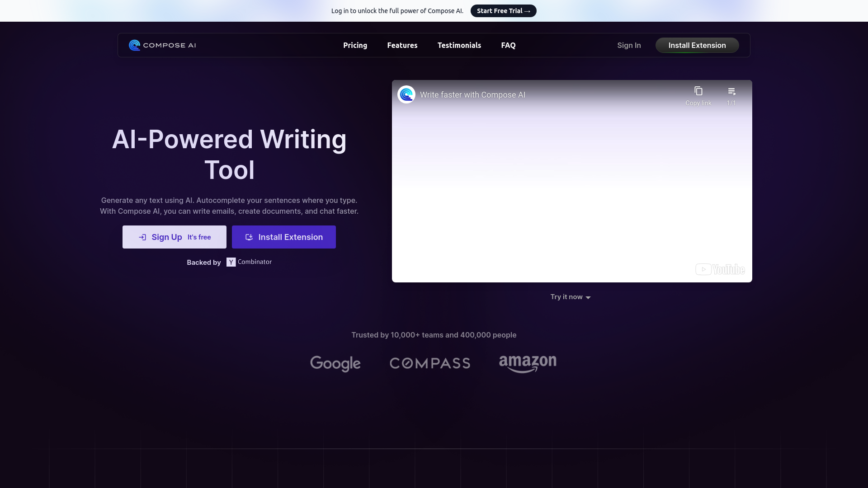This screenshot has width=868, height=488.
Task: Open the video playlist icon
Action: click(x=731, y=91)
